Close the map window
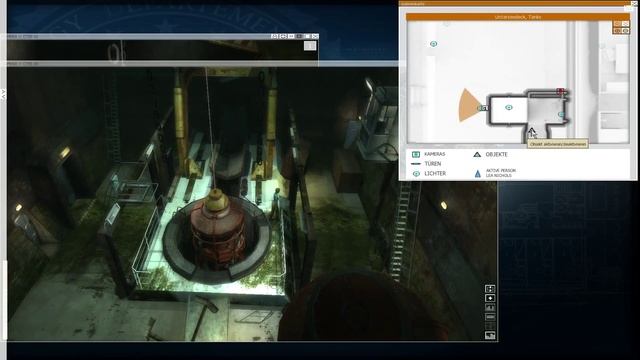The image size is (640, 360). pos(634,3)
